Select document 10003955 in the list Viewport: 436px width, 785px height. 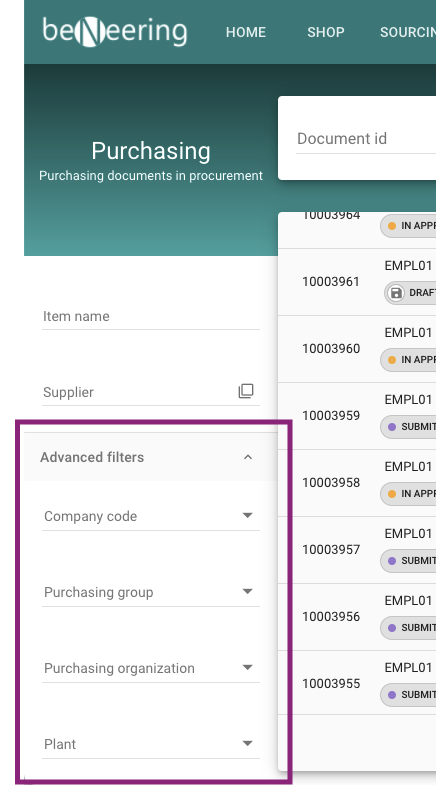(357, 683)
